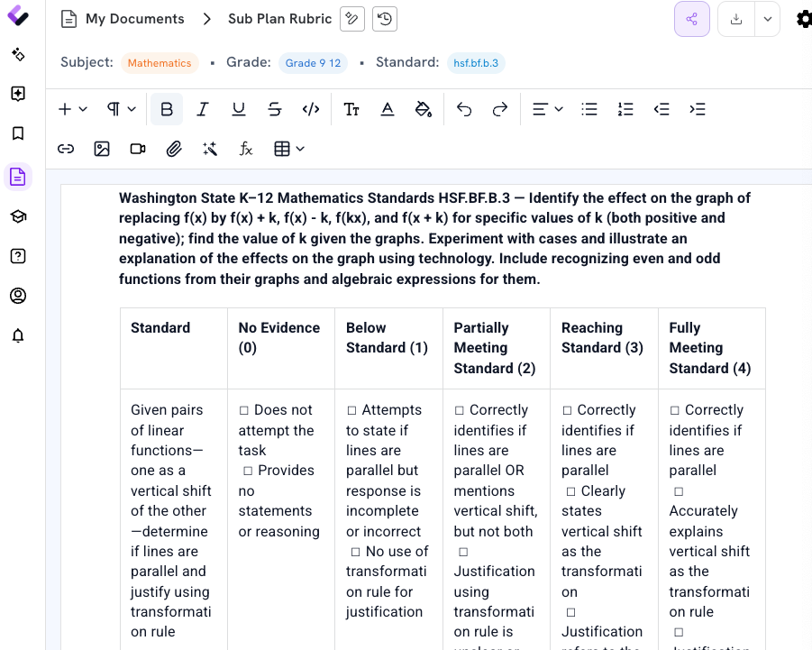Image resolution: width=812 pixels, height=650 pixels.
Task: Toggle the numbered list
Action: pyautogui.click(x=625, y=109)
